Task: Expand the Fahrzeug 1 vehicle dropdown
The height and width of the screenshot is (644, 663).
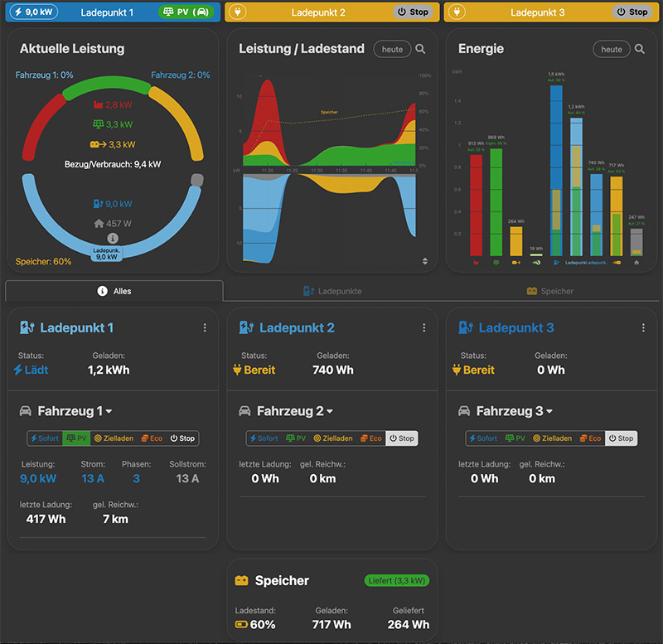Action: [x=109, y=411]
